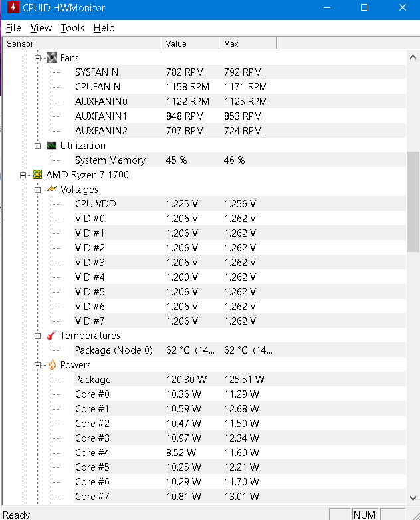420x520 pixels.
Task: Click the 1171 RPM max value
Action: tap(246, 87)
